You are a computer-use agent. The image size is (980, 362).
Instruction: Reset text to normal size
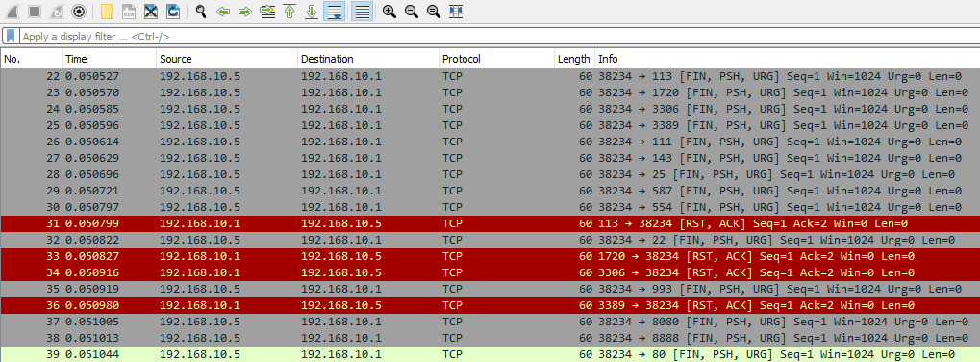pyautogui.click(x=433, y=12)
